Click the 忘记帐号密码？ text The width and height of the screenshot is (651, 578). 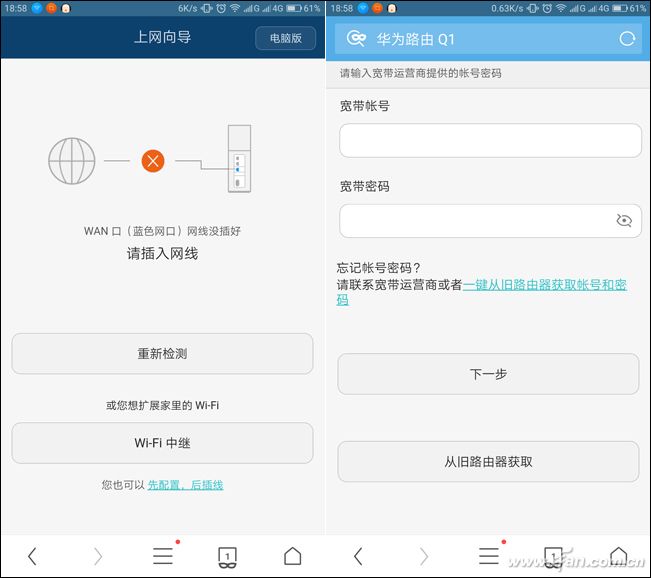(378, 268)
